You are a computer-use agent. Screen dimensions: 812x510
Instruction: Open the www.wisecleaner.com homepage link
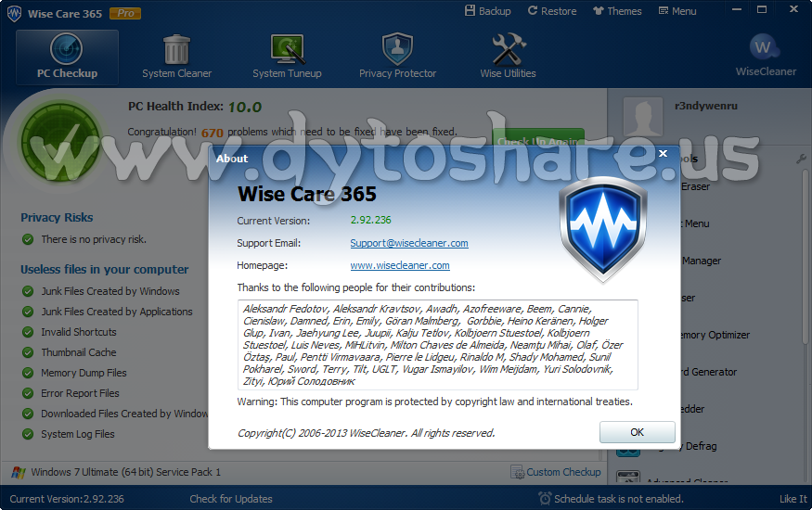coord(400,265)
